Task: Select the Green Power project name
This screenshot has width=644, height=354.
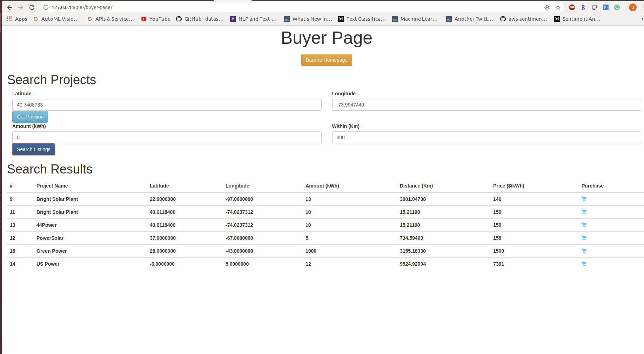Action: click(x=52, y=251)
